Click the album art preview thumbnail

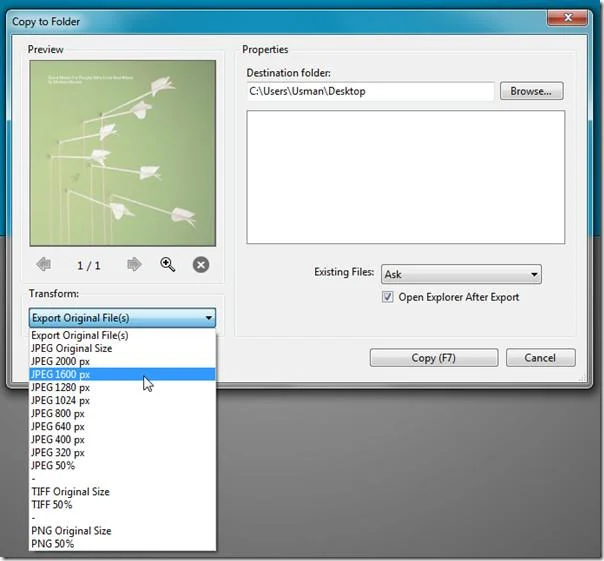tap(122, 153)
